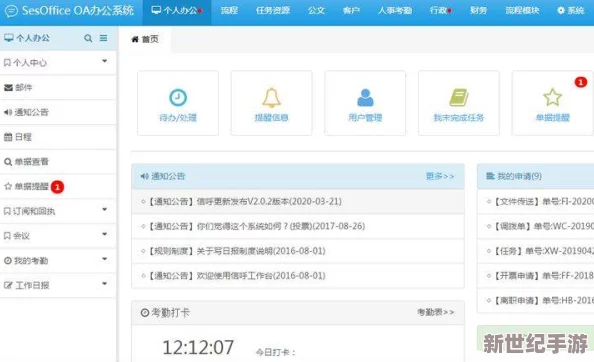Click the home icon on 首页 tab
Viewport: 594px width, 362px height.
point(135,39)
